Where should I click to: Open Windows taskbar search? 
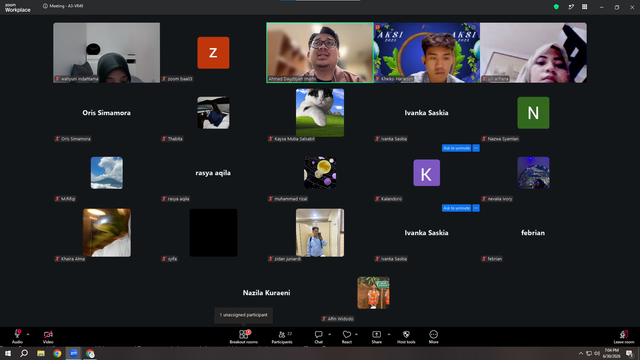pyautogui.click(x=24, y=353)
